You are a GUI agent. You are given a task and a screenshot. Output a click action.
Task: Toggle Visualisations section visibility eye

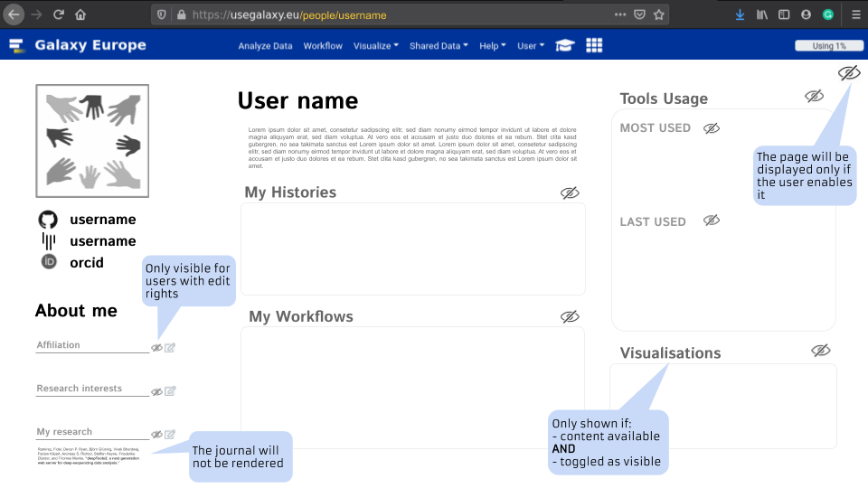tap(820, 351)
